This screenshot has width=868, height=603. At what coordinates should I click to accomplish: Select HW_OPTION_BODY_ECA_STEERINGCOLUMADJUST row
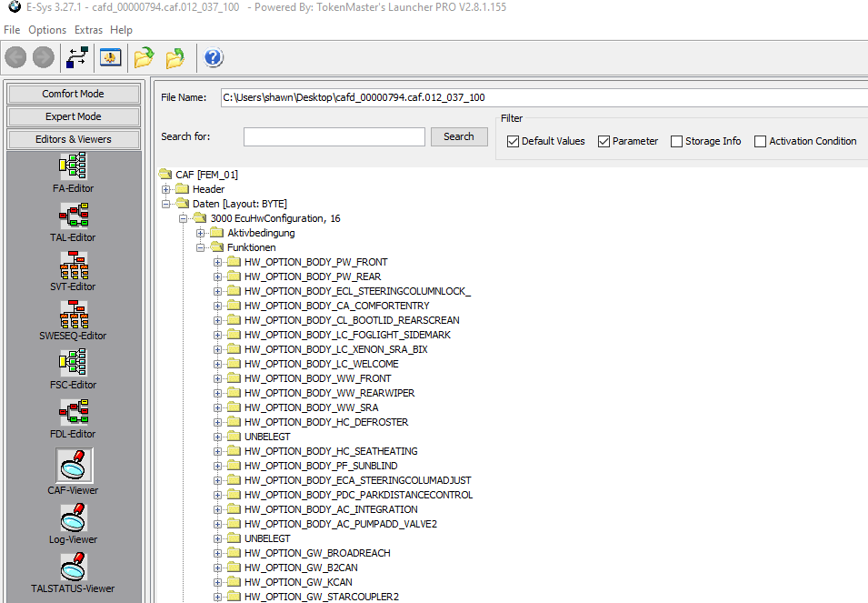coord(358,480)
